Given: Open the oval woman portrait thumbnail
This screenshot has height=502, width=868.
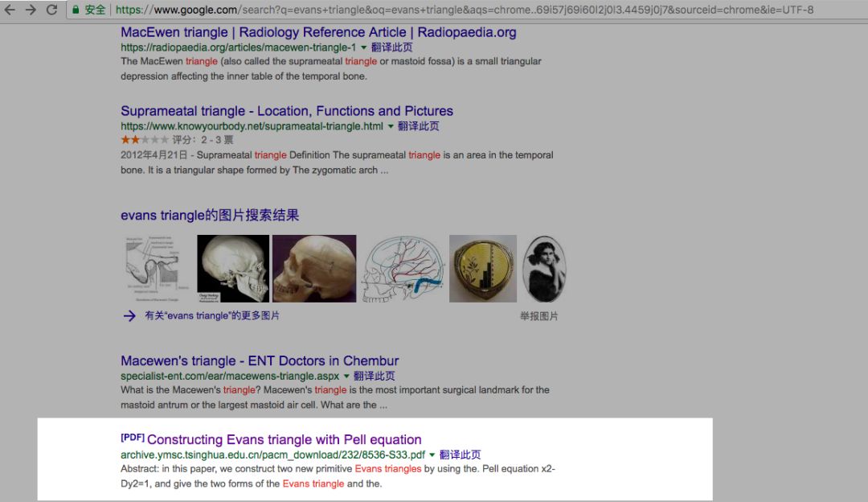Looking at the screenshot, I should 544,269.
